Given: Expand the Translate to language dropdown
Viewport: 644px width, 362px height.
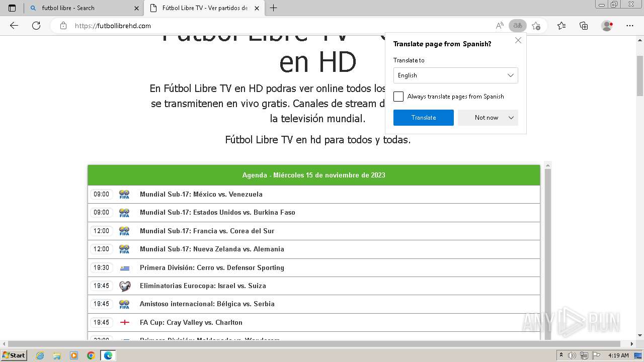Looking at the screenshot, I should point(456,75).
